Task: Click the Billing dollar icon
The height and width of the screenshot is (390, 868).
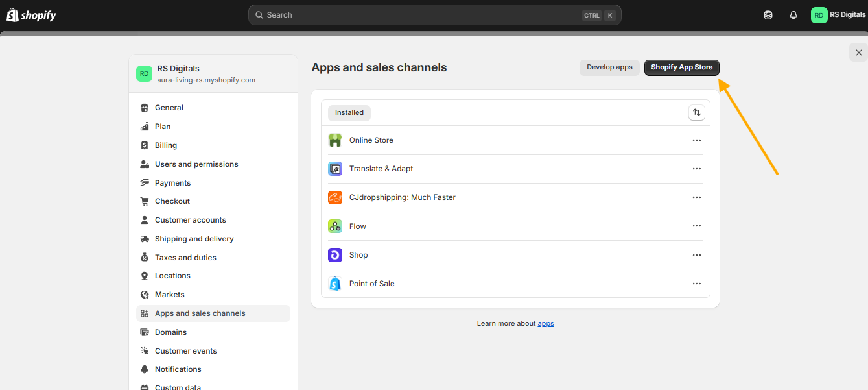Action: coord(145,145)
